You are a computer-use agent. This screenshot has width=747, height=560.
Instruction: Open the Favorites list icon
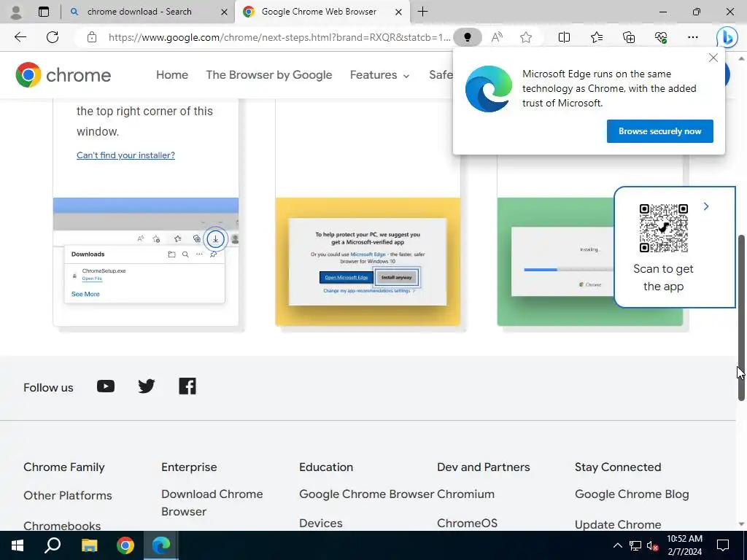pyautogui.click(x=597, y=37)
